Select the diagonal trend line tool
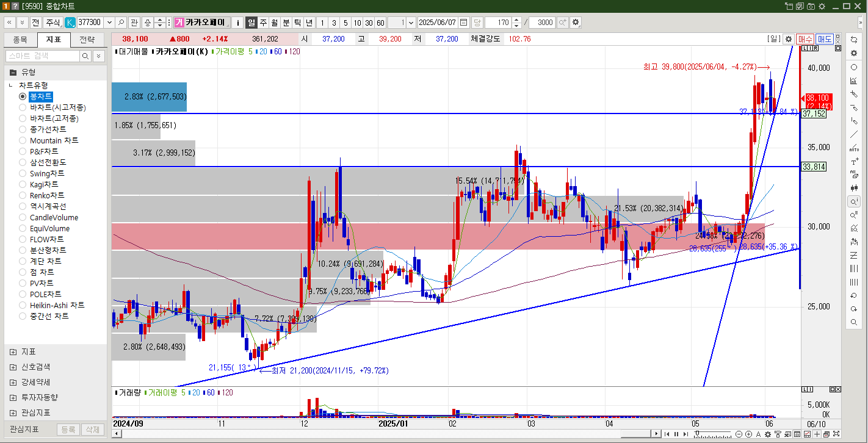 coord(854,134)
